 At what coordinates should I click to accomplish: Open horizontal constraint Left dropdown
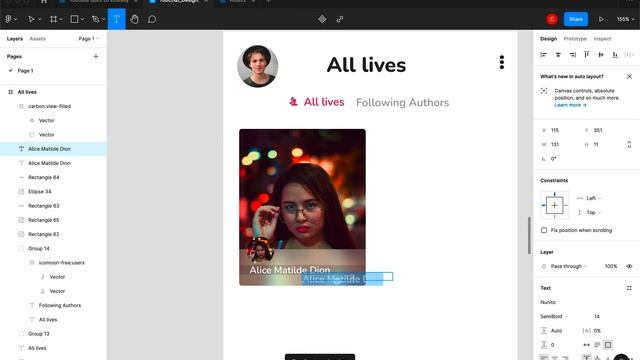594,198
